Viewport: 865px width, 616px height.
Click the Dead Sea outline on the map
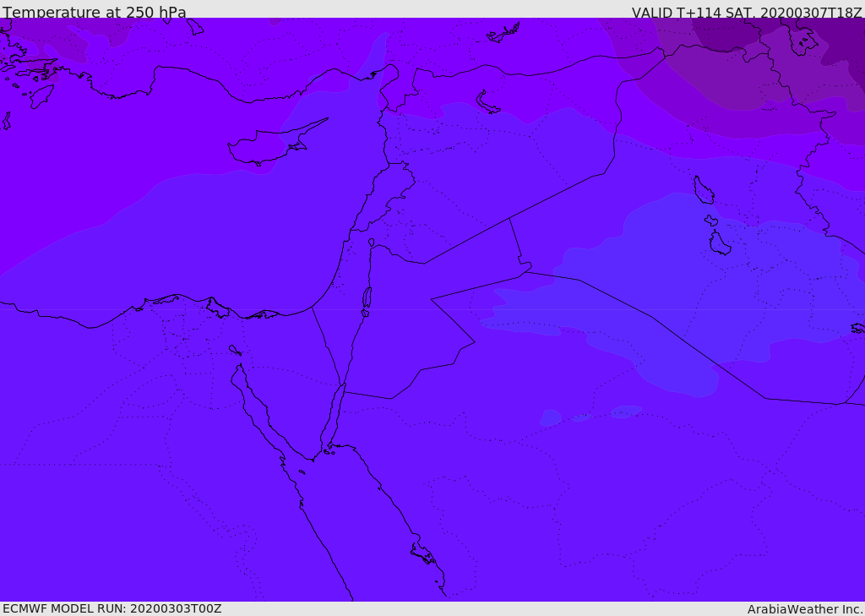click(367, 299)
